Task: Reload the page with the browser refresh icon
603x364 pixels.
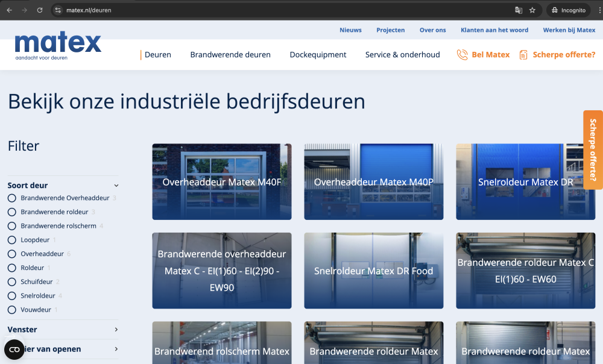Action: 40,10
